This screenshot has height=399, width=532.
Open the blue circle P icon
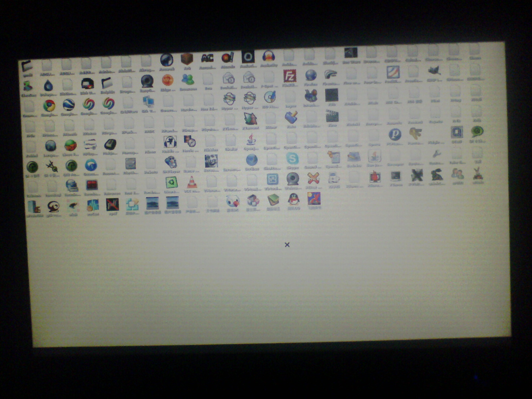pos(395,135)
